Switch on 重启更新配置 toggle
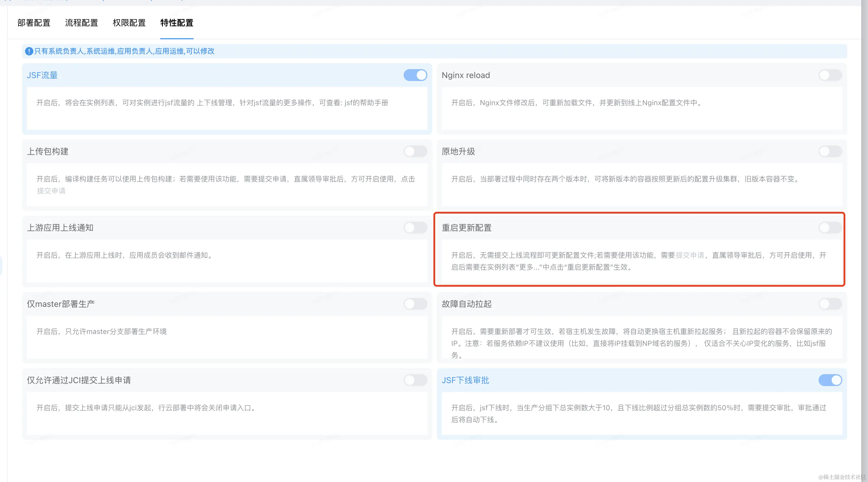Viewport: 868px width, 482px height. pyautogui.click(x=830, y=228)
